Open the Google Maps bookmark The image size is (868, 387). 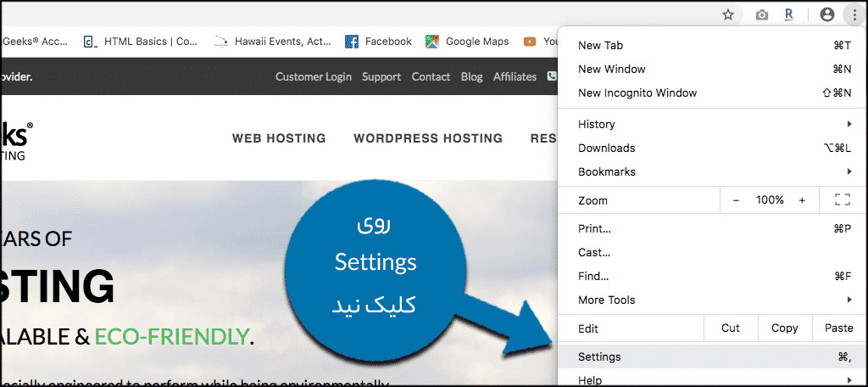coord(467,42)
